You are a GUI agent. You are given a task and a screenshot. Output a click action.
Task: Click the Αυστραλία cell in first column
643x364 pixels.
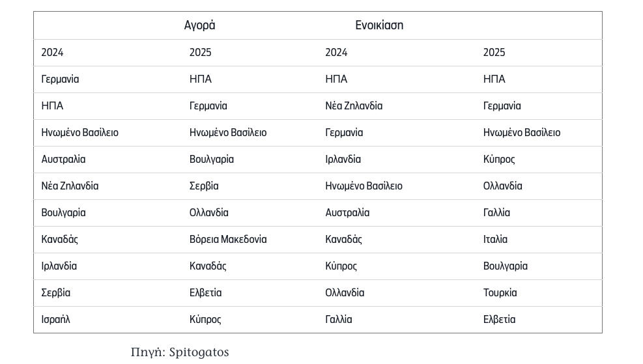pos(64,159)
